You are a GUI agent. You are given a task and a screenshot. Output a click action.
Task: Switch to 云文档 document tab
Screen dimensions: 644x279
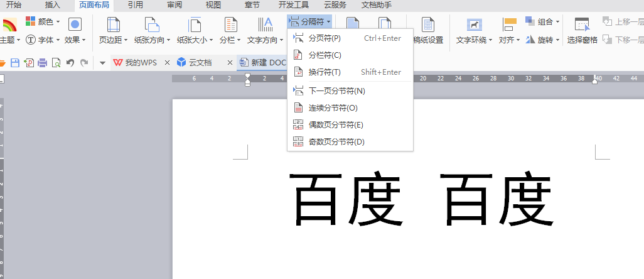(200, 63)
